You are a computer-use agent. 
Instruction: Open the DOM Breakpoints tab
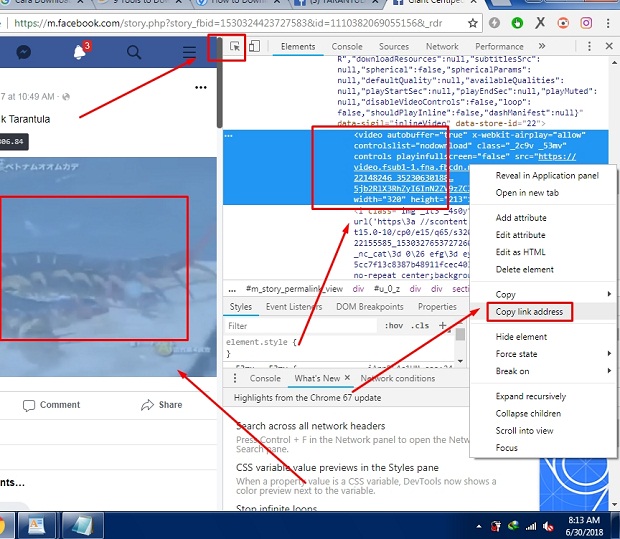point(370,307)
